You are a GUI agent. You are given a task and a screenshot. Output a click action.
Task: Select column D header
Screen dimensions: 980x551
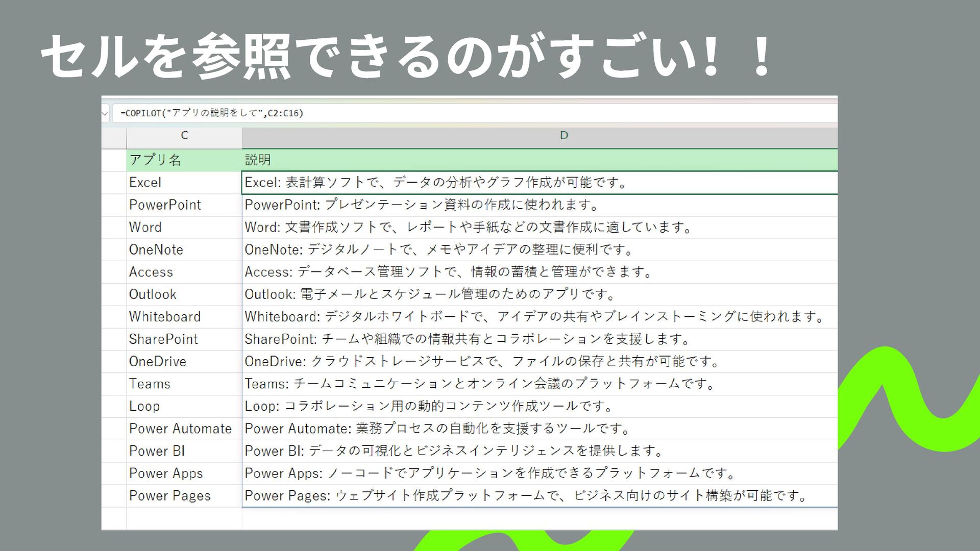click(563, 136)
